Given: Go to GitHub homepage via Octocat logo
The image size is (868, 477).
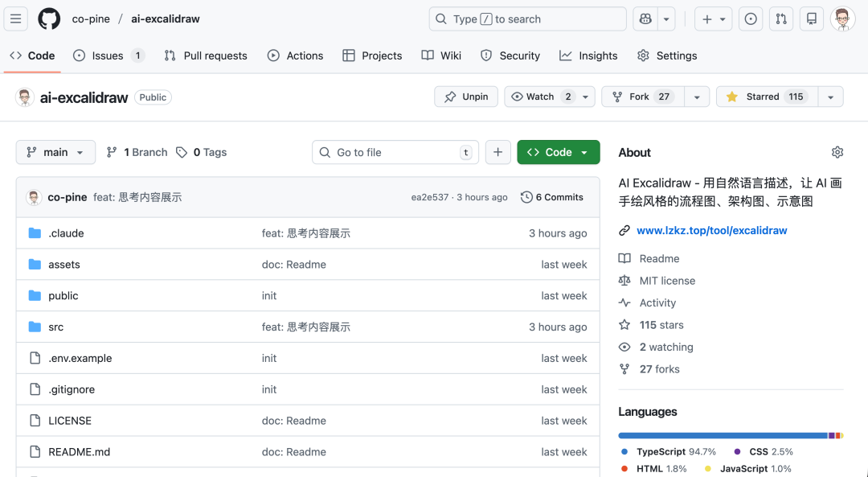Looking at the screenshot, I should click(49, 19).
